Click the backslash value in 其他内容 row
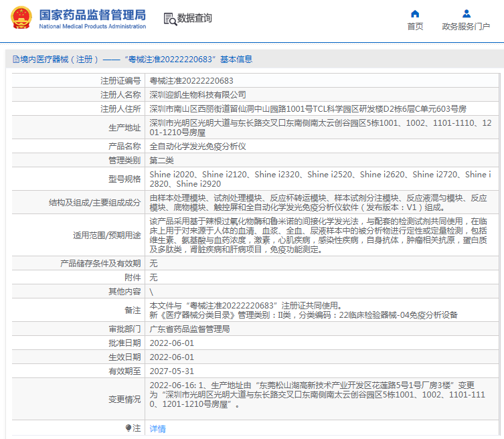Viewport: 504px width, 439px height. click(x=151, y=292)
